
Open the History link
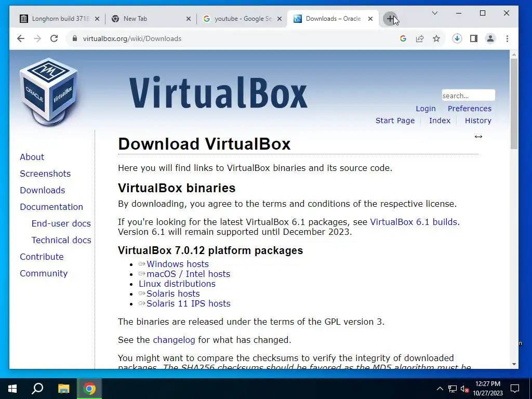click(478, 121)
